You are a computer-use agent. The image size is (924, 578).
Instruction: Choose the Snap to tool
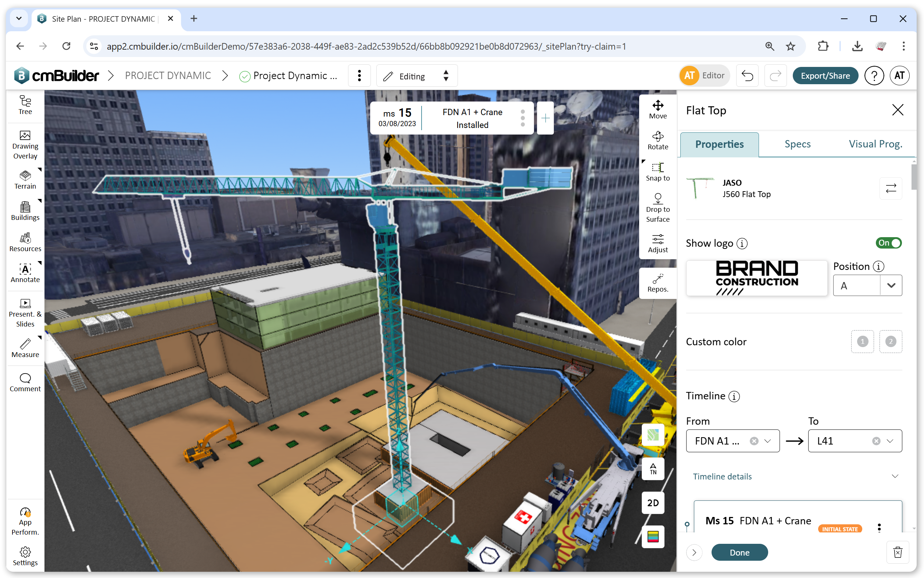[x=658, y=172]
